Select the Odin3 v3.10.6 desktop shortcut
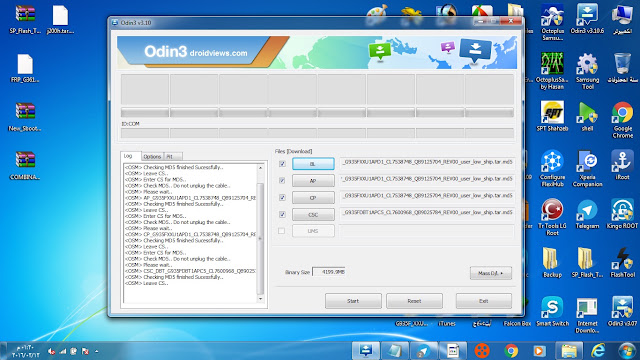The image size is (640, 360). coord(587,19)
